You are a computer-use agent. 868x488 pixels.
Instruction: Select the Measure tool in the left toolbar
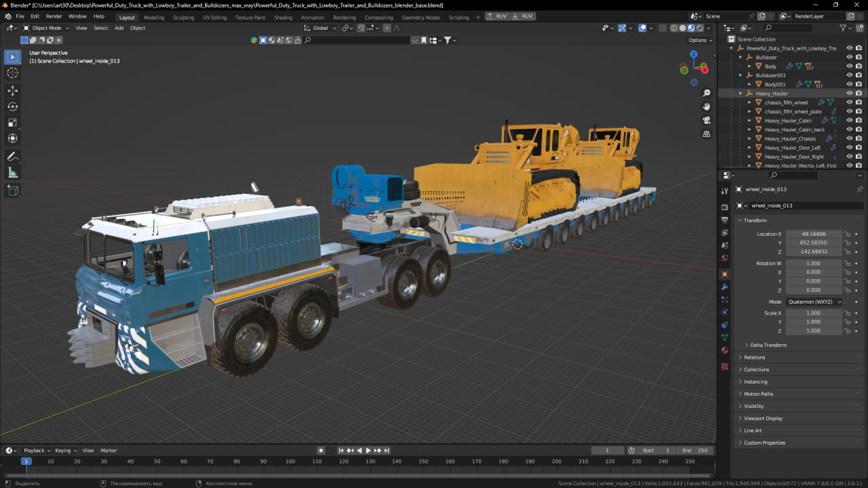(x=13, y=173)
